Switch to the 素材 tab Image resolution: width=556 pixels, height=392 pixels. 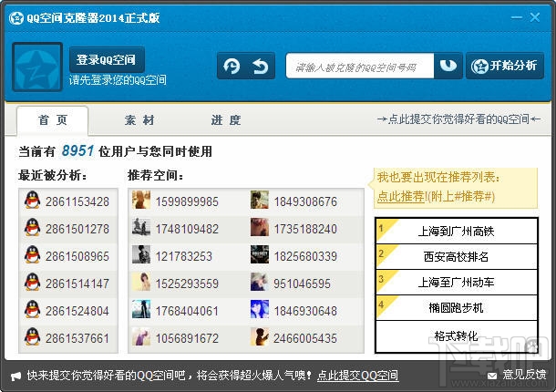pyautogui.click(x=139, y=120)
